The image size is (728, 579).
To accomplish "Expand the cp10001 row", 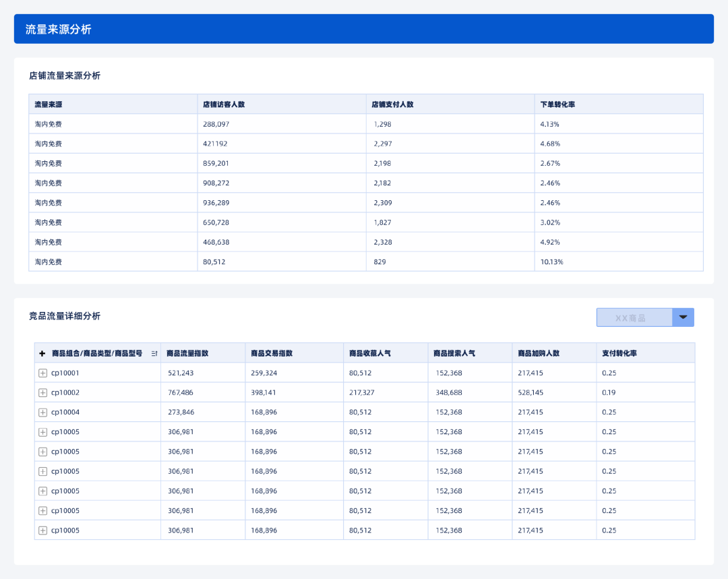I will tap(42, 373).
